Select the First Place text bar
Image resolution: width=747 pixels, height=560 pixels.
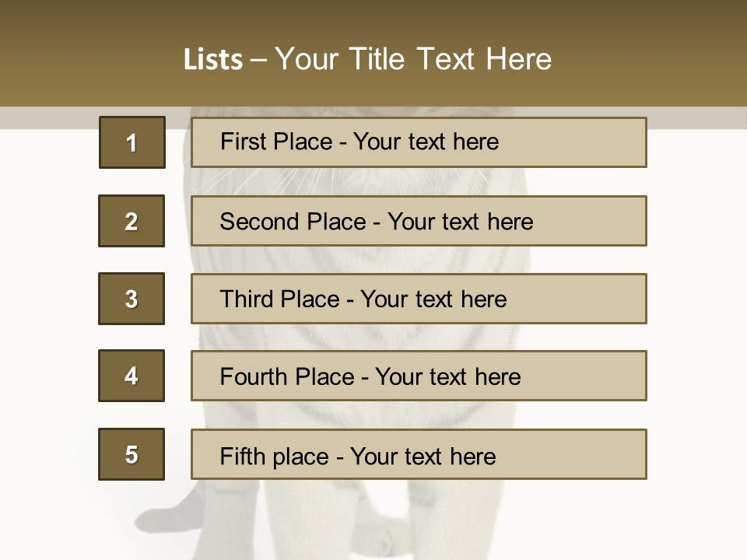tap(419, 142)
